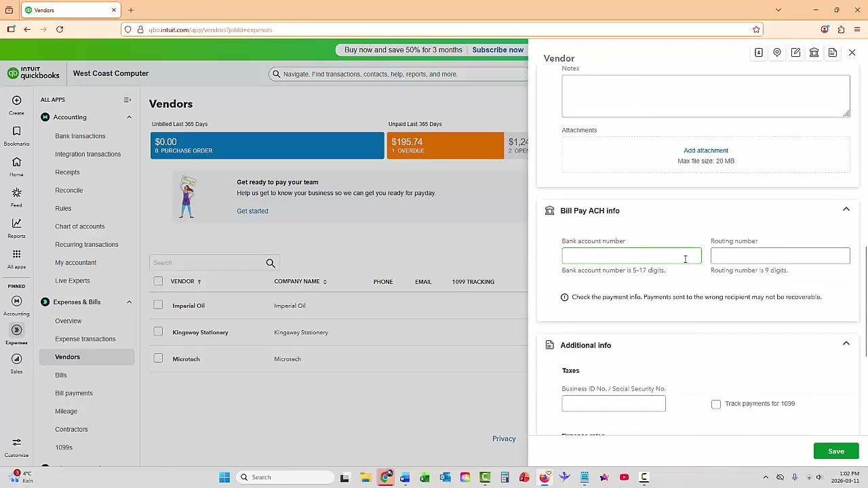Open Expense transactions menu item
This screenshot has width=868, height=488.
85,339
